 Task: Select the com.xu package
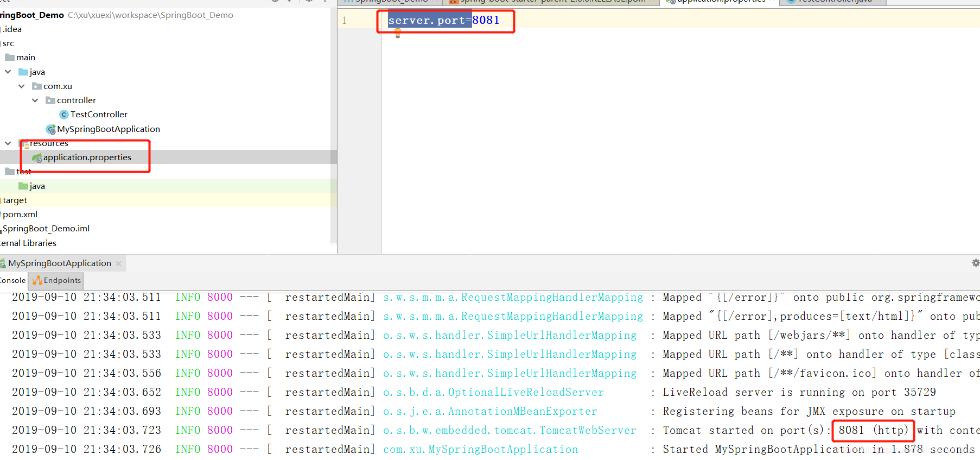(x=58, y=86)
